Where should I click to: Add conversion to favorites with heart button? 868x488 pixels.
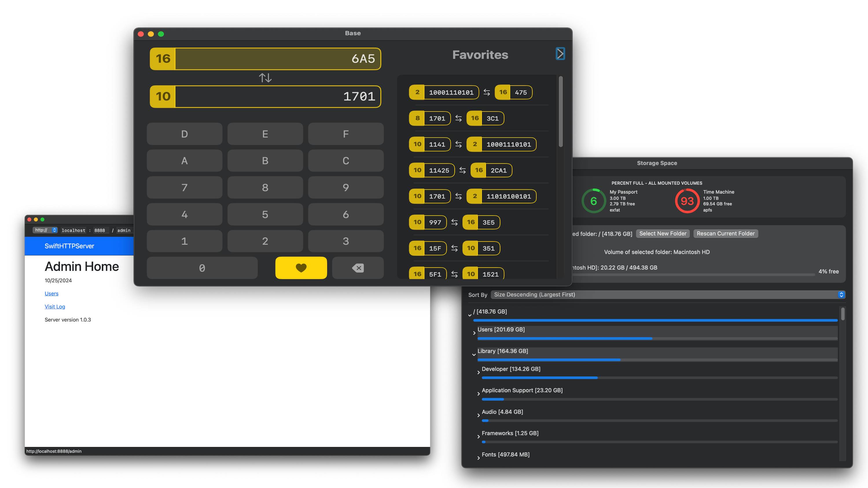[x=301, y=268]
